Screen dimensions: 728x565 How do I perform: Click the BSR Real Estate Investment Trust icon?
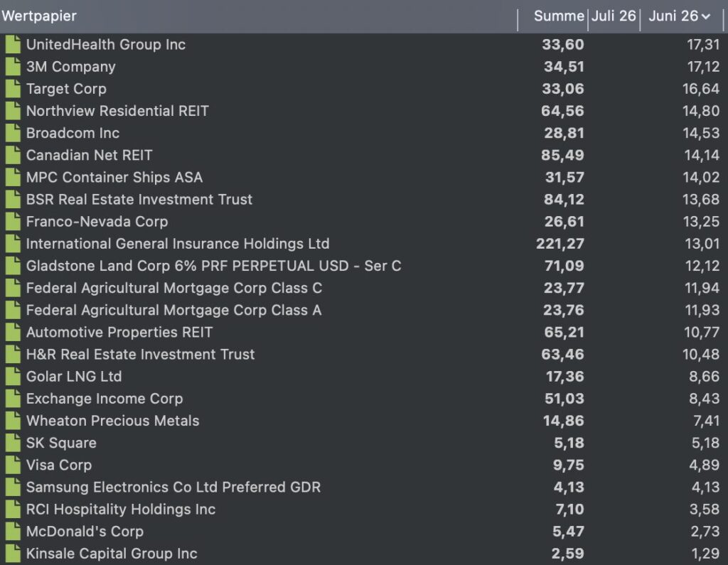[13, 200]
